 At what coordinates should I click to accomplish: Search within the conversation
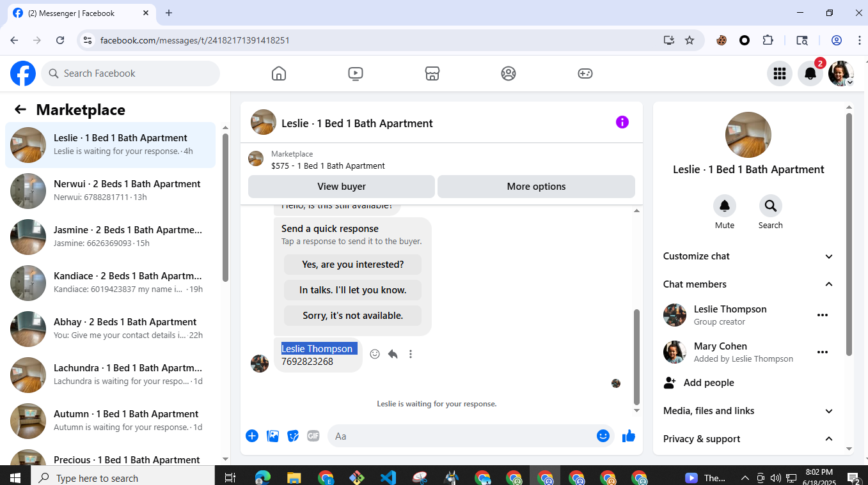pos(771,206)
